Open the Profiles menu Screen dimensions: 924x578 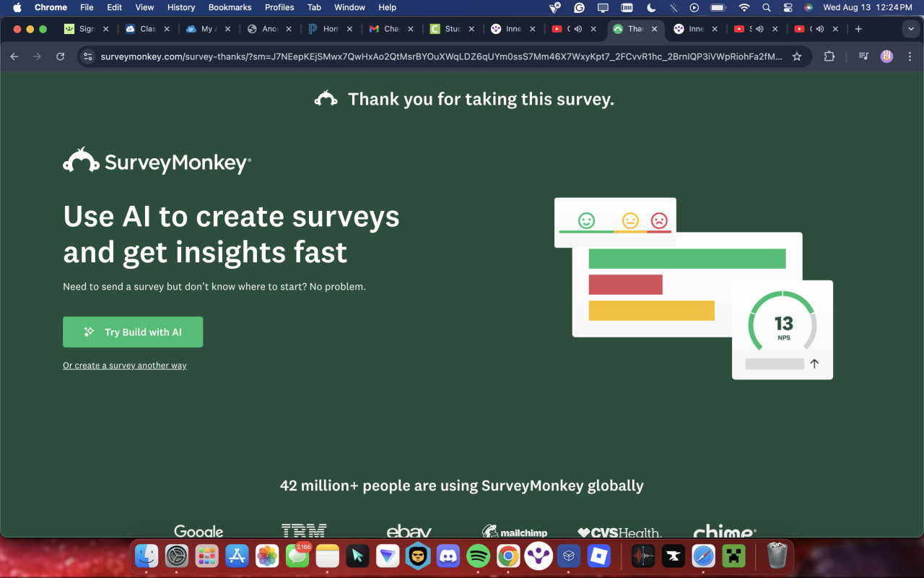[x=279, y=7]
